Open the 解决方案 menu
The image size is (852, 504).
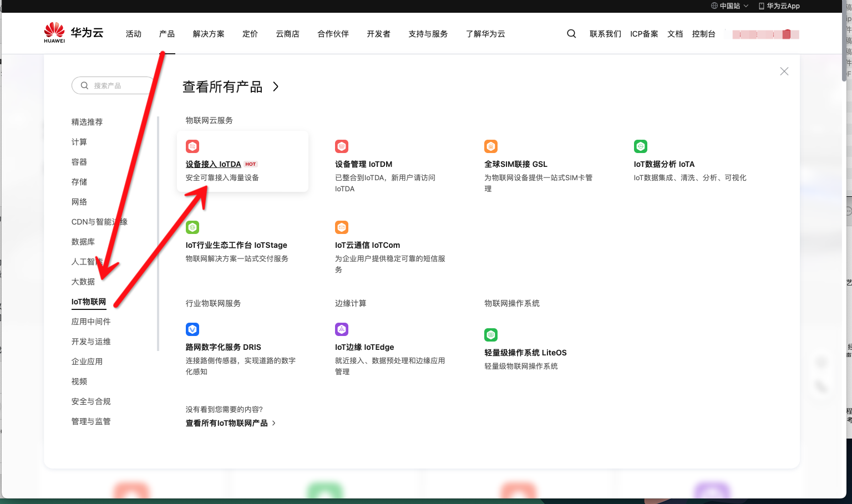pos(209,34)
